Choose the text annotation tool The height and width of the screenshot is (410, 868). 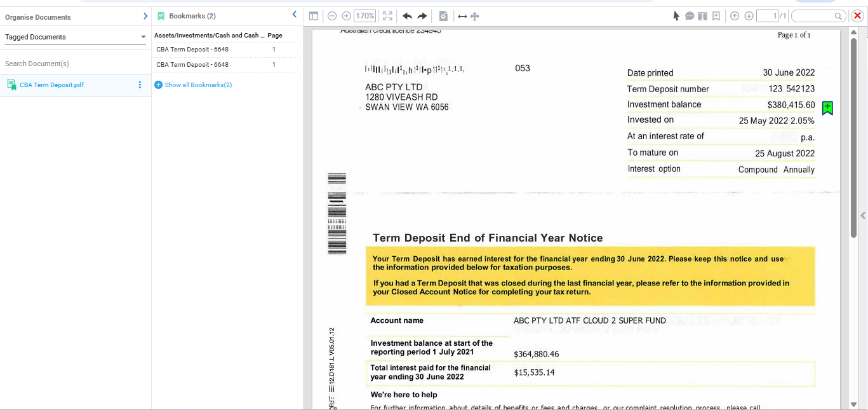(x=702, y=16)
